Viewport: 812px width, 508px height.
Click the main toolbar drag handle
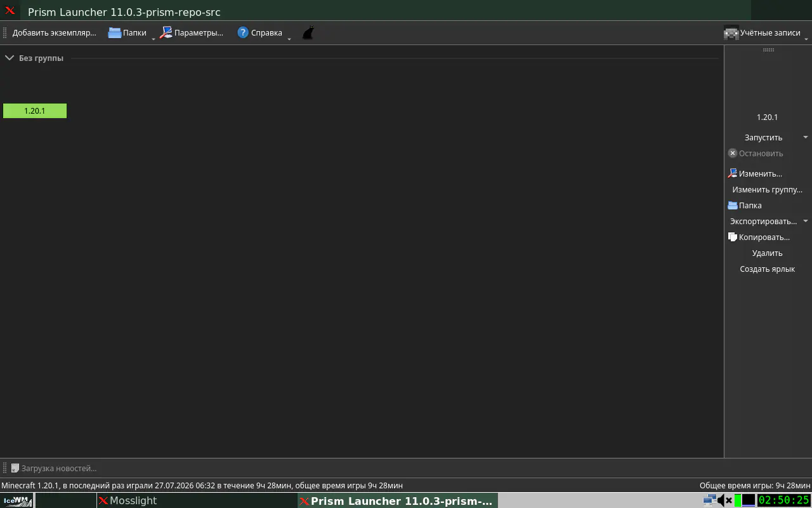click(x=5, y=32)
